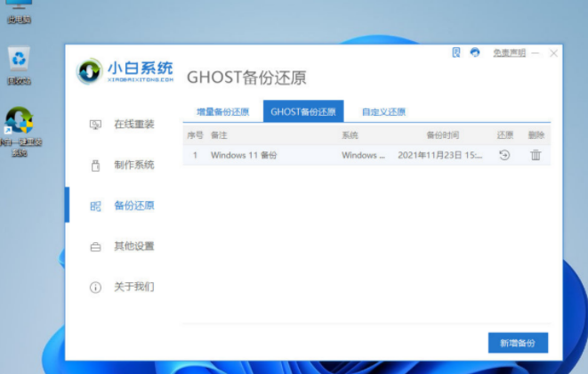This screenshot has width=588, height=374.
Task: Click the 其他设置 toolbox icon
Action: [95, 247]
